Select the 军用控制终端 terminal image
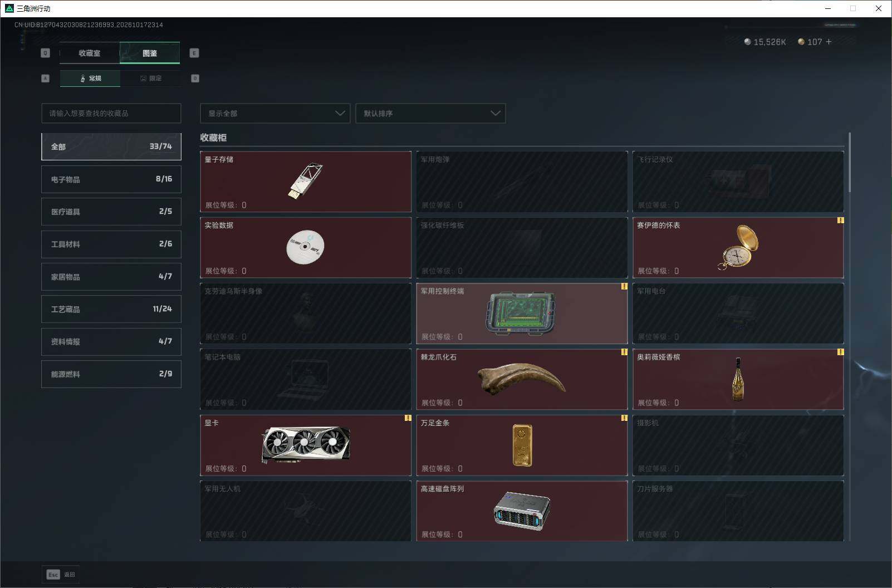The image size is (892, 588). click(x=522, y=313)
